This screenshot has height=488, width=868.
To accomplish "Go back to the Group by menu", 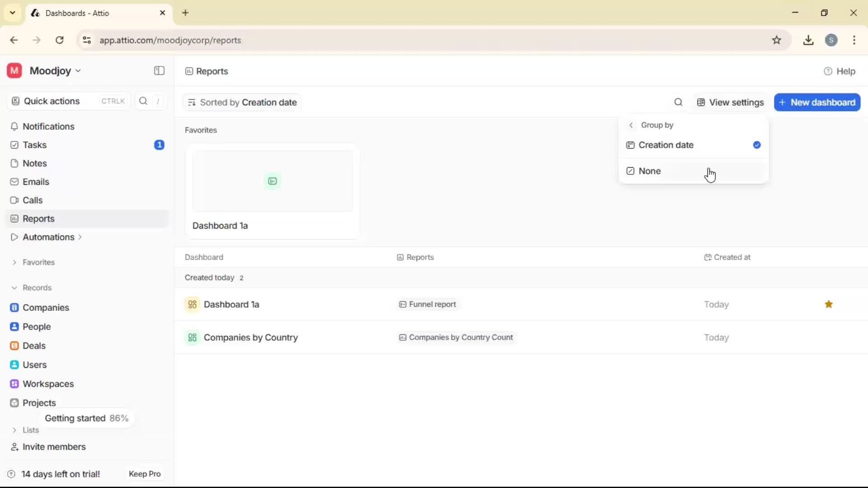I will [631, 125].
